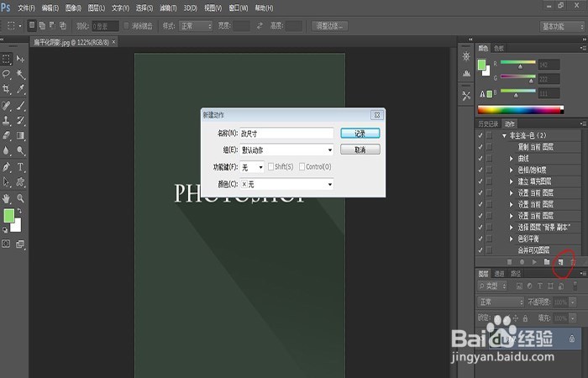
Task: Open the 滤镜(T) menu
Action: point(168,8)
